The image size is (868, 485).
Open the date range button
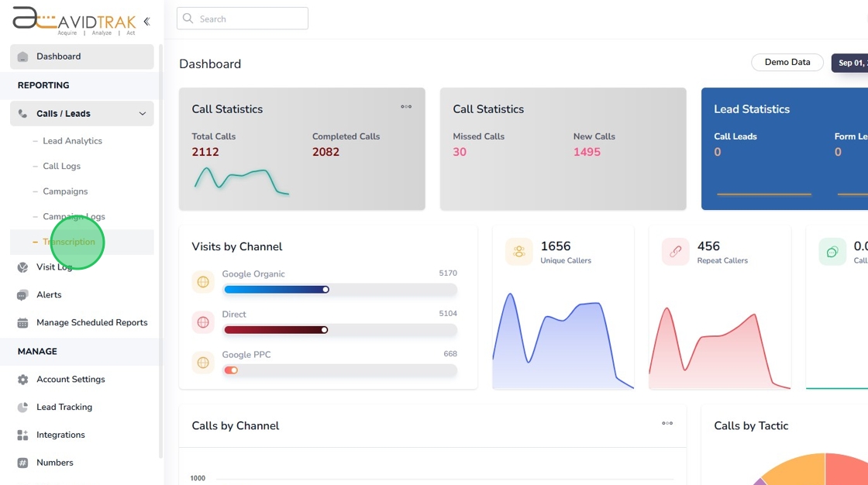pos(850,63)
